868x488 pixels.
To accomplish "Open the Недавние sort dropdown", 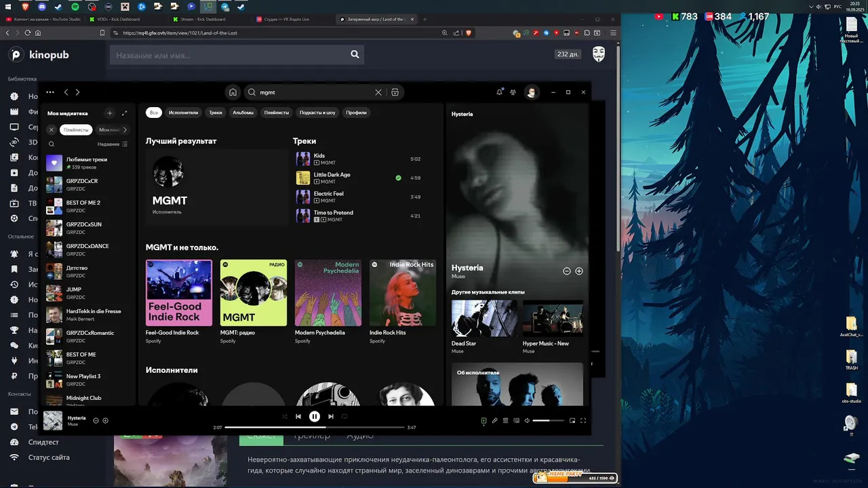I will pos(112,144).
